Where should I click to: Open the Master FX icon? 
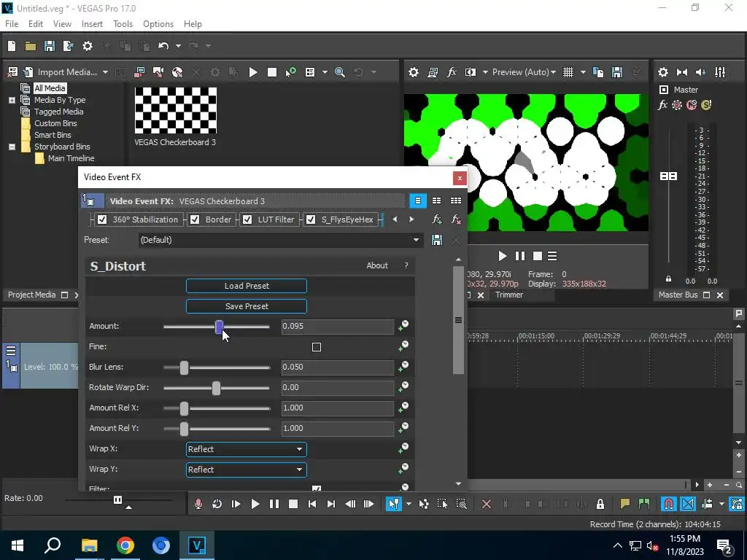coord(662,105)
